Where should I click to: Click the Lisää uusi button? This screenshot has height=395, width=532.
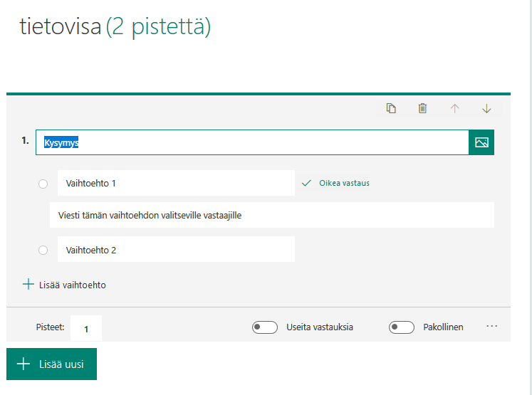pyautogui.click(x=51, y=364)
